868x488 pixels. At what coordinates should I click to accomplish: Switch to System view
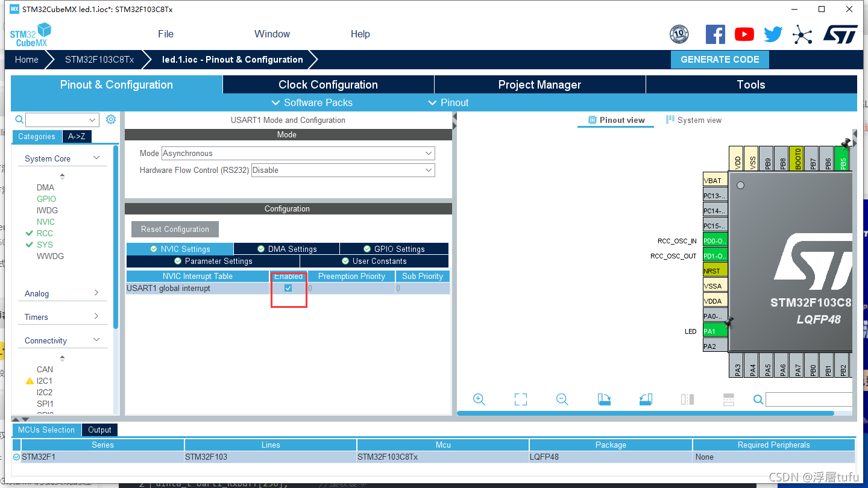point(693,120)
